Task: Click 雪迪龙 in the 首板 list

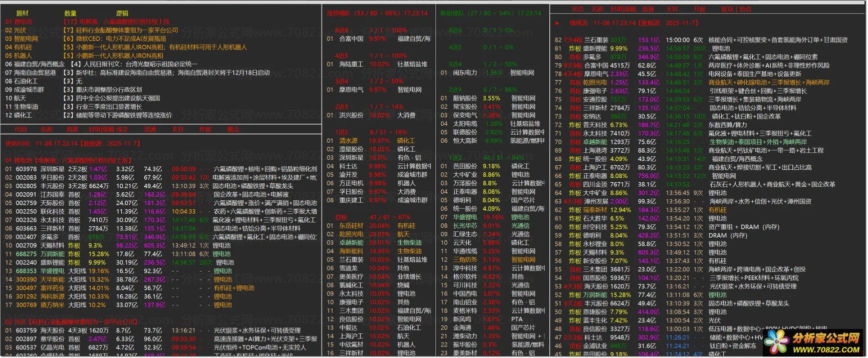Action: click(x=348, y=269)
